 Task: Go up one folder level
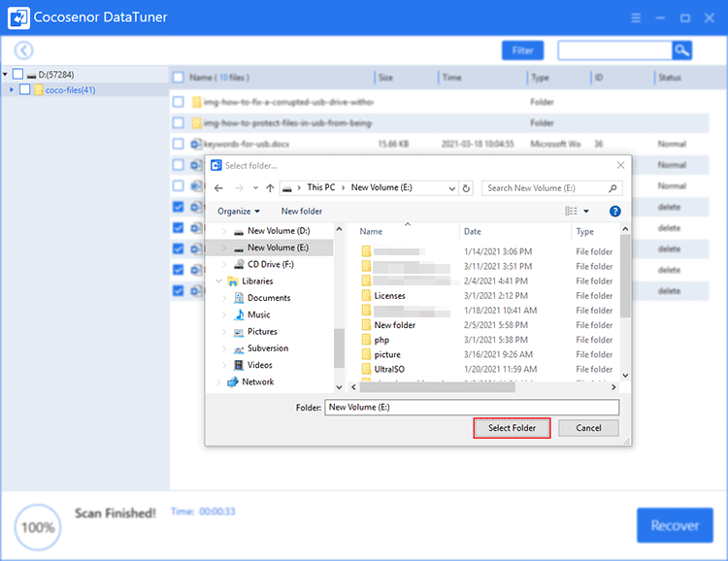pyautogui.click(x=270, y=188)
